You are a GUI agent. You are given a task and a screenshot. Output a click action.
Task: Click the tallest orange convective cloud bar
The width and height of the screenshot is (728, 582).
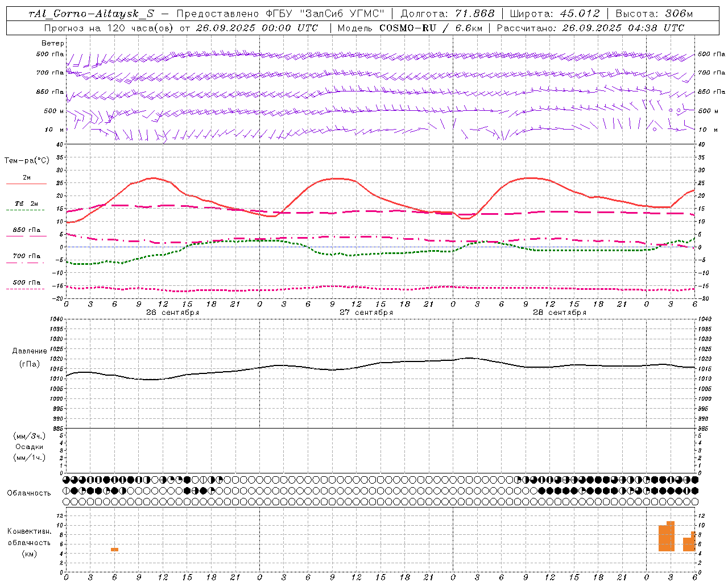click(x=671, y=536)
